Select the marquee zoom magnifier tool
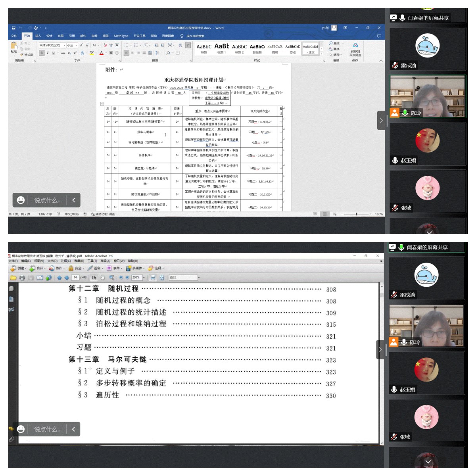 (111, 278)
